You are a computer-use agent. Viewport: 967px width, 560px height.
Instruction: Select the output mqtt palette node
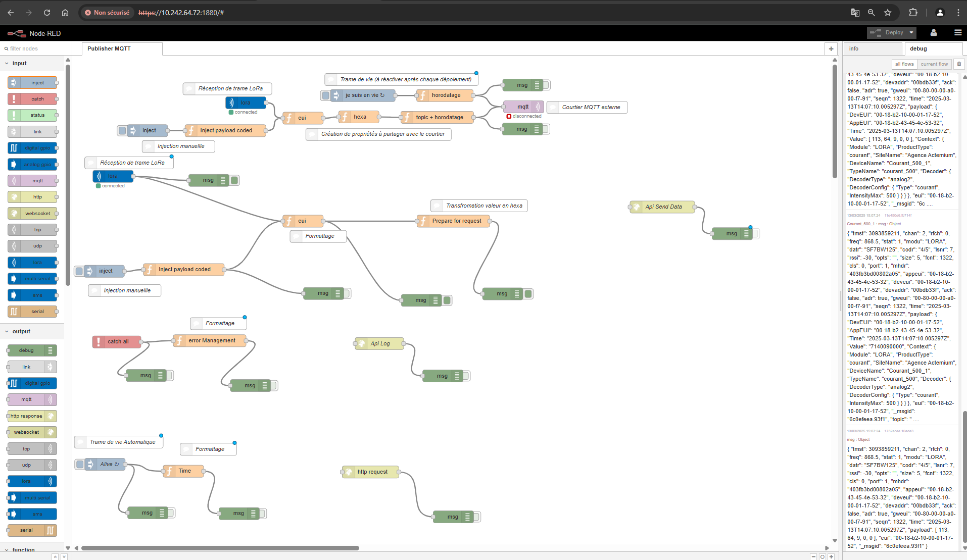pyautogui.click(x=32, y=399)
